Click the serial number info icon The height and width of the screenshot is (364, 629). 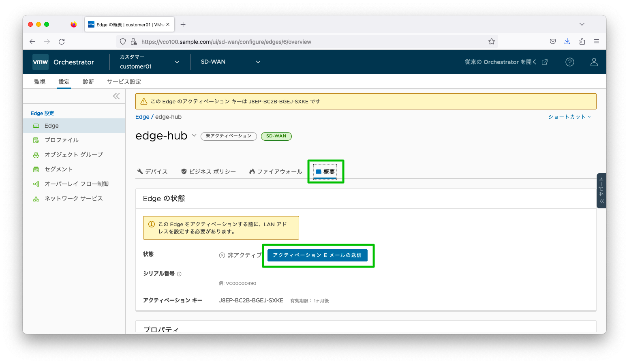point(179,274)
